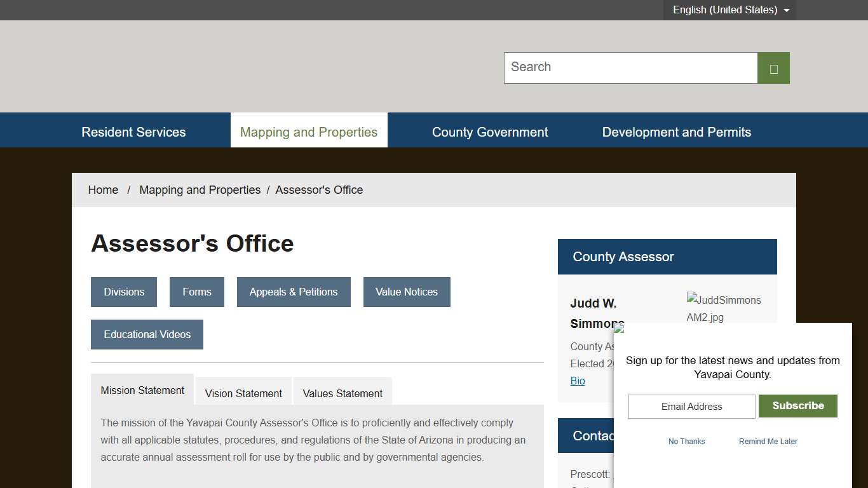Viewport: 868px width, 488px height.
Task: Dismiss the newsletter popup with No Thanks
Action: pyautogui.click(x=686, y=441)
